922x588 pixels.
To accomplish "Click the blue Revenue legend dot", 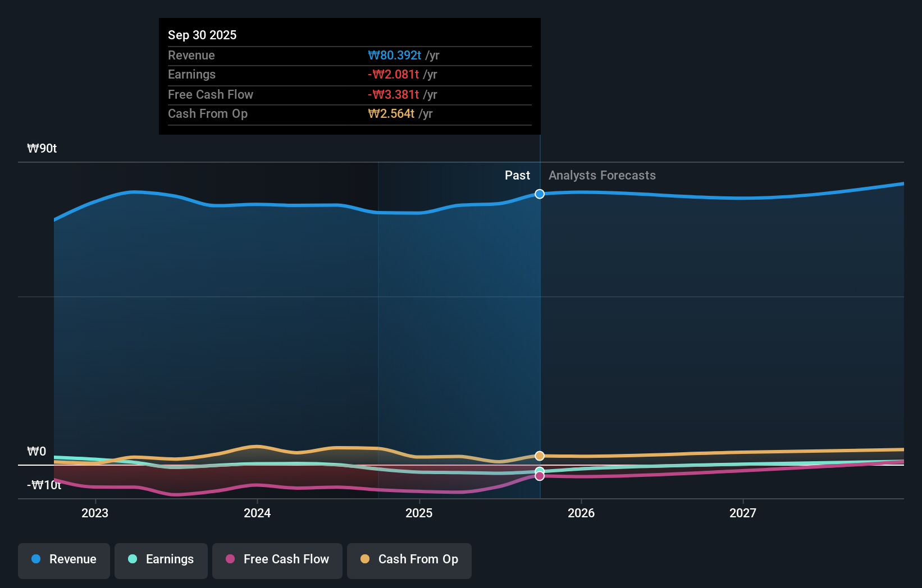I will [37, 559].
